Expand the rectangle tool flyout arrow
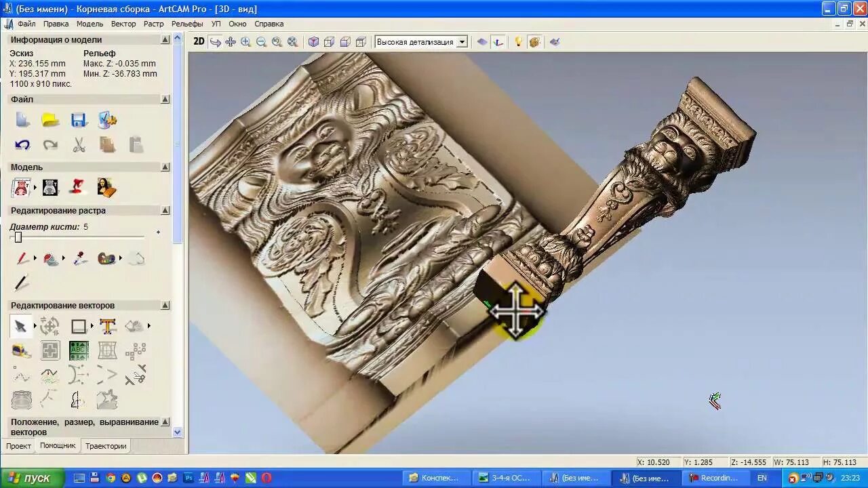The image size is (868, 488). 92,326
